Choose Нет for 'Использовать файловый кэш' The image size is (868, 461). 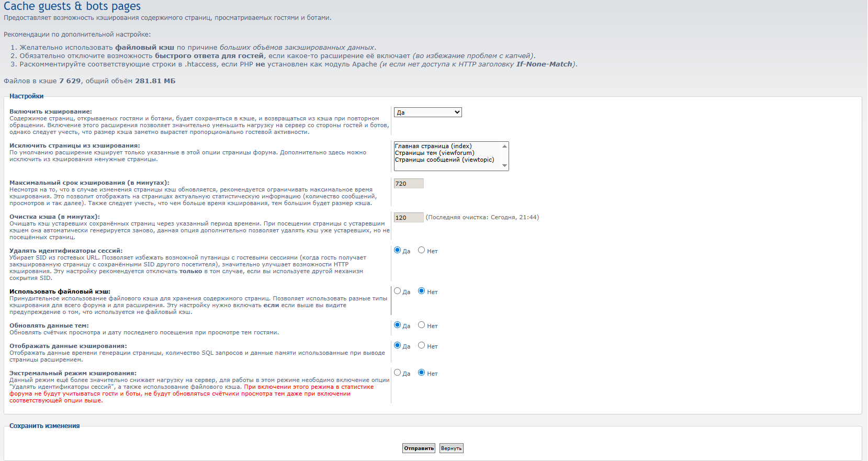pos(421,291)
